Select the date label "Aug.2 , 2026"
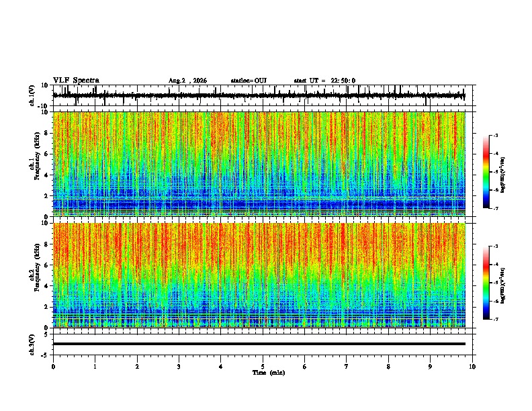532x411 pixels. point(187,81)
